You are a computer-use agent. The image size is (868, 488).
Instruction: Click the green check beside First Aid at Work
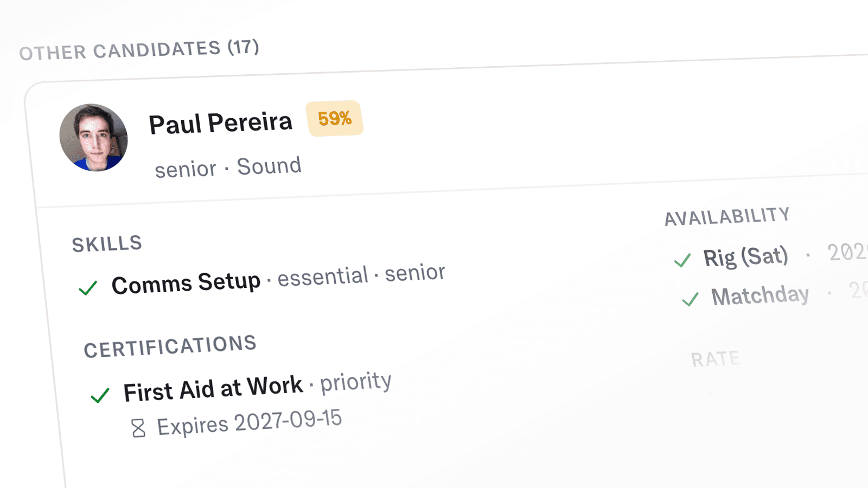tap(100, 395)
